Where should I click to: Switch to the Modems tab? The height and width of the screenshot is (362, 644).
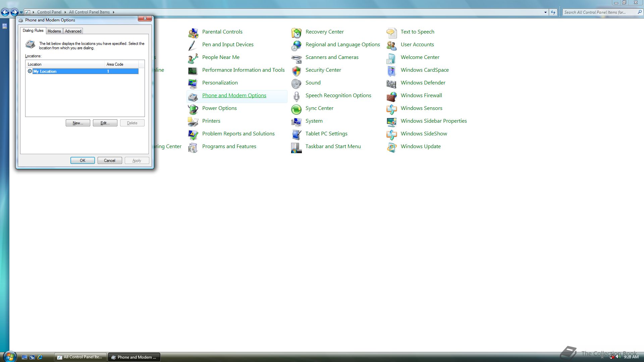(x=54, y=31)
